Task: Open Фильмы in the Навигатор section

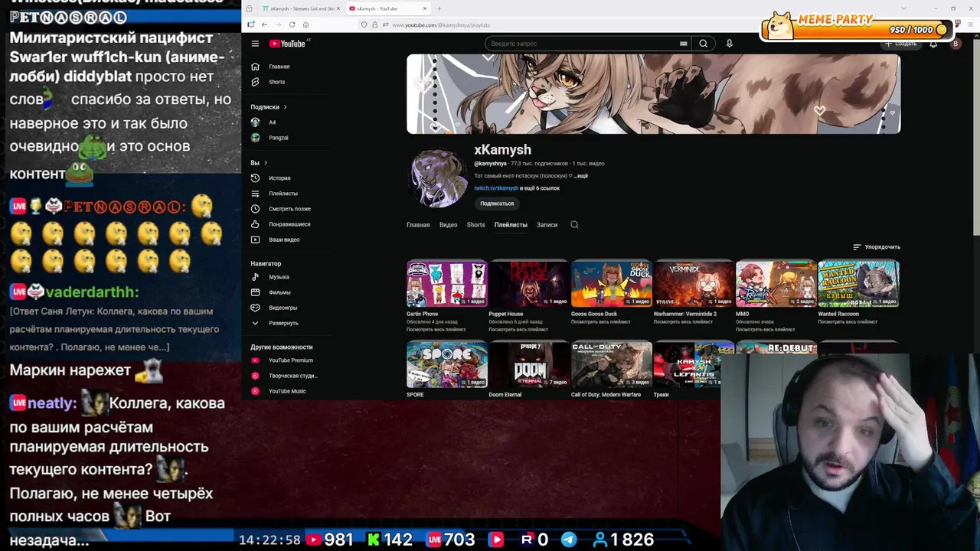Action: (x=279, y=292)
